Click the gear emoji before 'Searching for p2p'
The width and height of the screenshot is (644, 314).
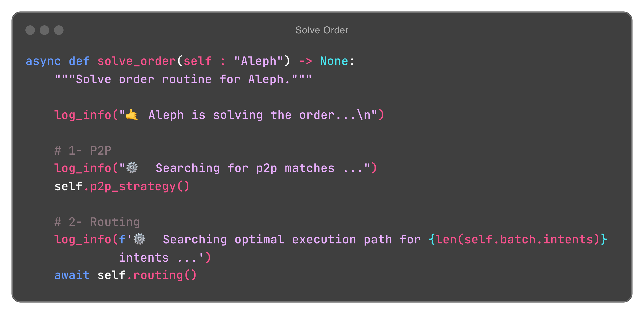coord(132,168)
